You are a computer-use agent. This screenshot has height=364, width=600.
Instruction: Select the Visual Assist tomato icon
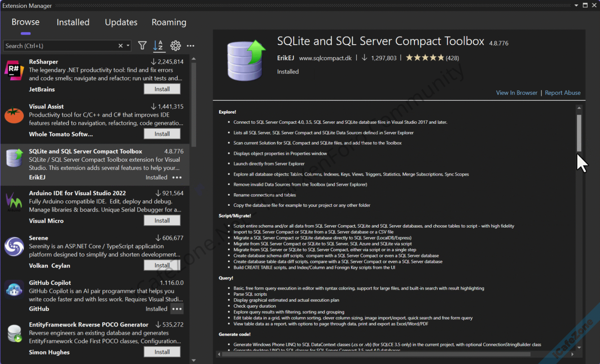[x=14, y=115]
